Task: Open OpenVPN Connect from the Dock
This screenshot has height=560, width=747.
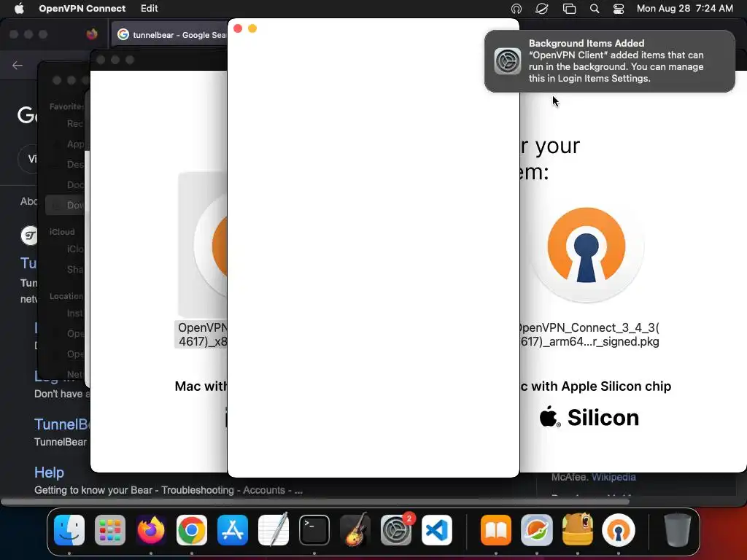Action: click(619, 530)
